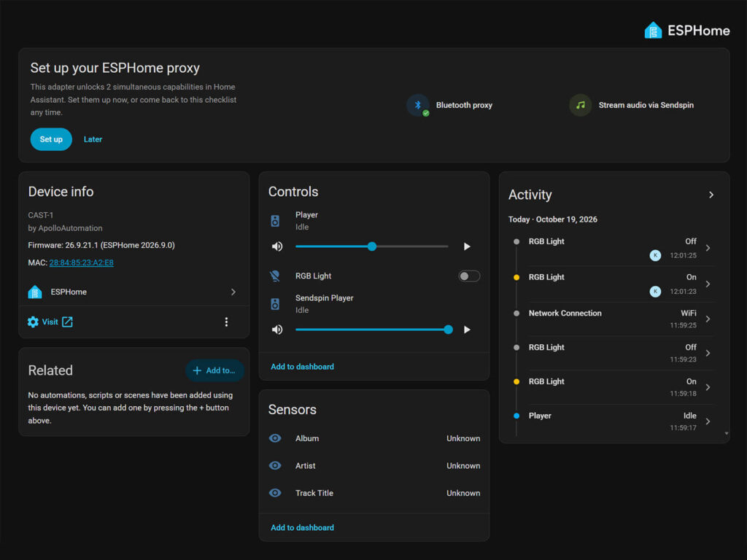
Task: Click the Track Title Unknown value
Action: click(463, 493)
